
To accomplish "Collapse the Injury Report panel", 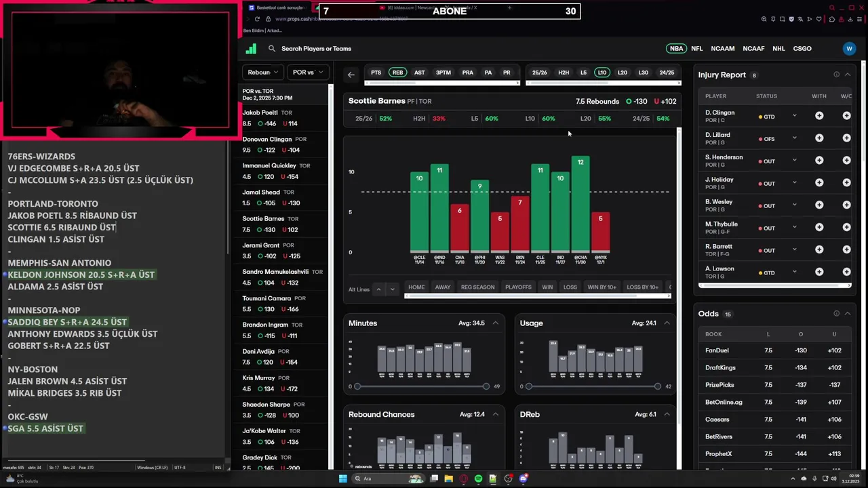I will (847, 75).
